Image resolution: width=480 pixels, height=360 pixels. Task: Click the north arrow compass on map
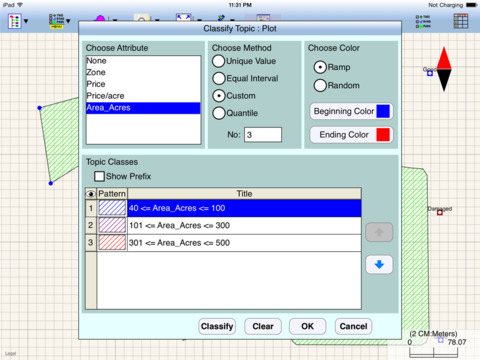click(444, 69)
